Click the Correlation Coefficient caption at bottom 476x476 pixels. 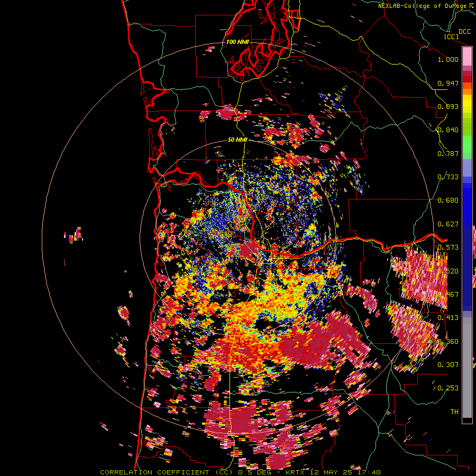[240, 472]
